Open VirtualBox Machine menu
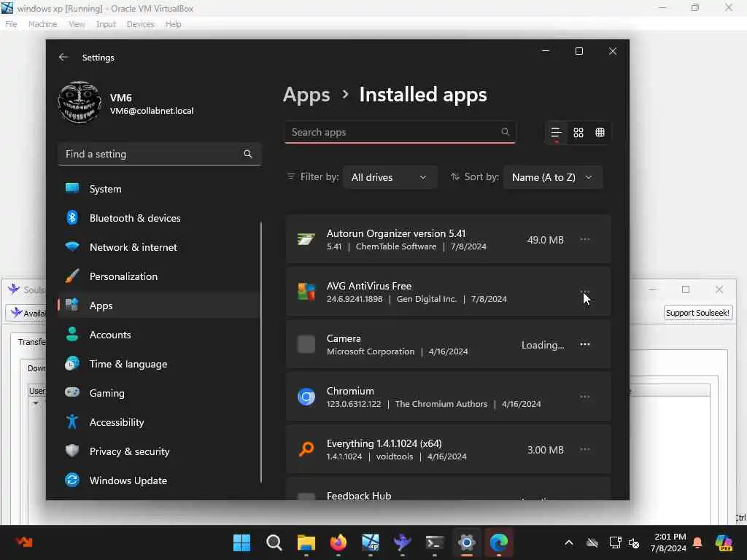The width and height of the screenshot is (747, 560). 42,24
